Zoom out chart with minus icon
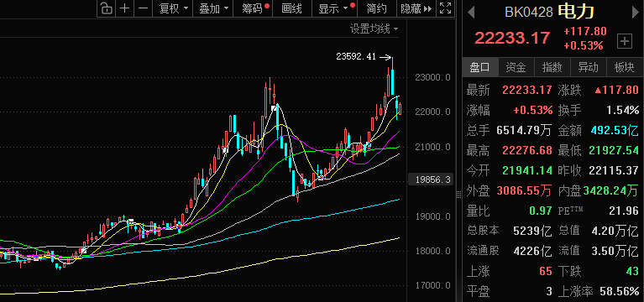 tap(143, 8)
